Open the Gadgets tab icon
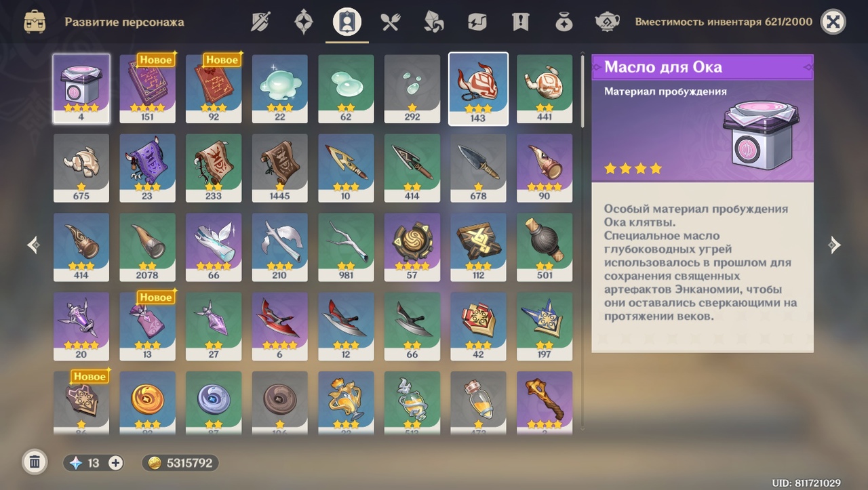Image resolution: width=868 pixels, height=490 pixels. coord(477,22)
